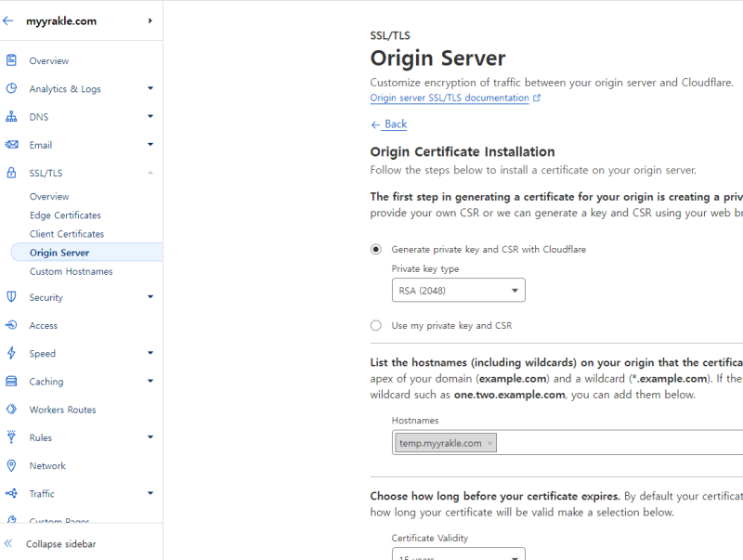Click the Speed lightning bolt icon
This screenshot has width=743, height=560.
click(x=11, y=353)
